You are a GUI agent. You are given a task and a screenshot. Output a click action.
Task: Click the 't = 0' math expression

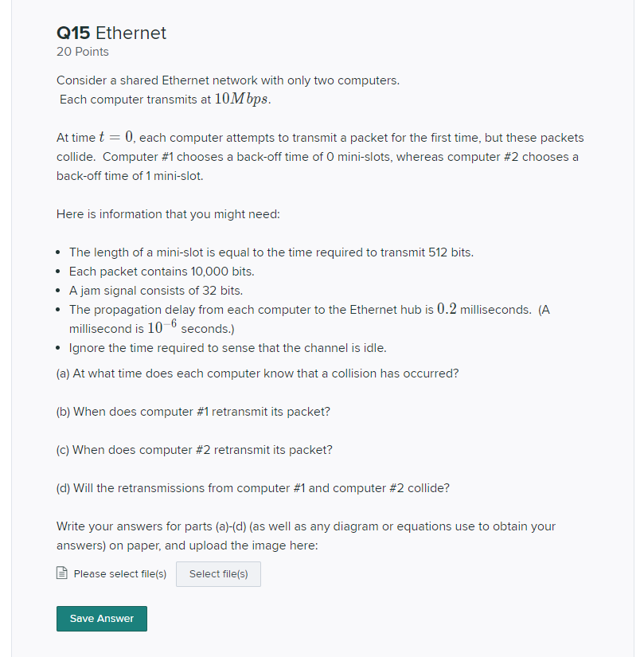pyautogui.click(x=116, y=137)
